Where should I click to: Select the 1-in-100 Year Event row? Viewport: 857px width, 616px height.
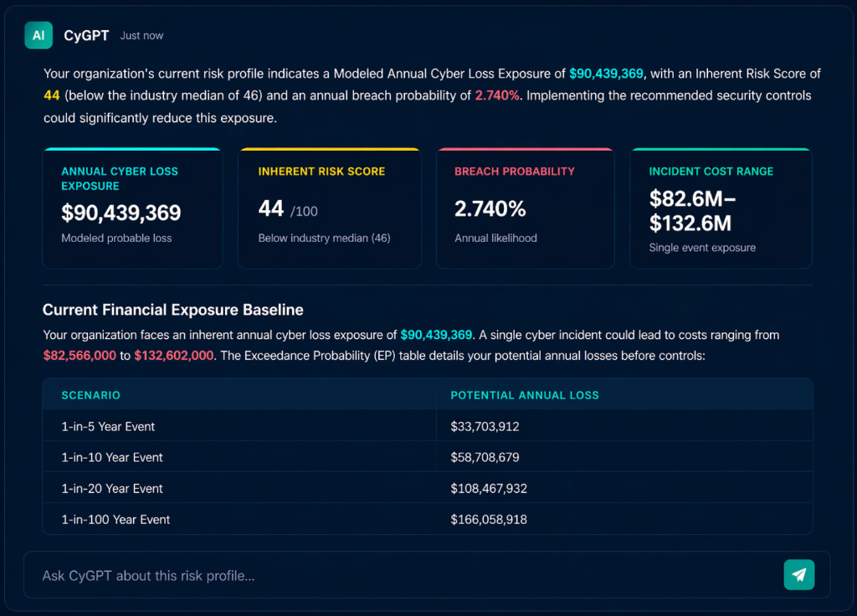[x=428, y=519]
